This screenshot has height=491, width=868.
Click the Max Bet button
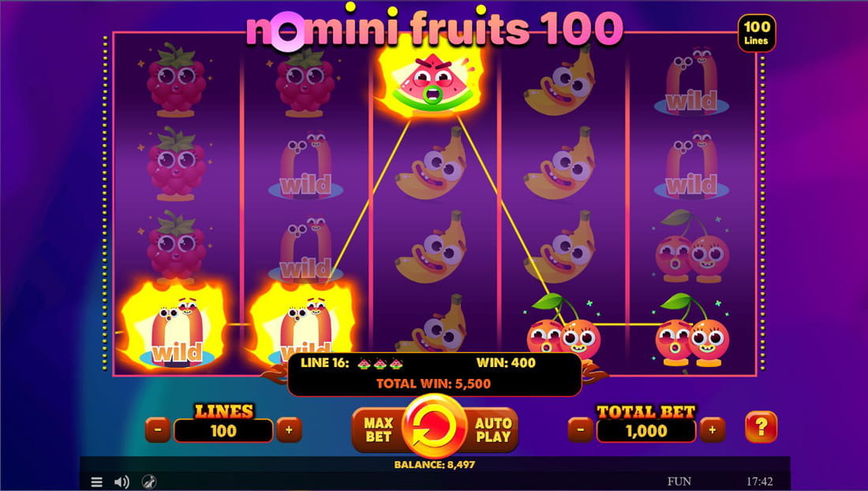click(378, 429)
